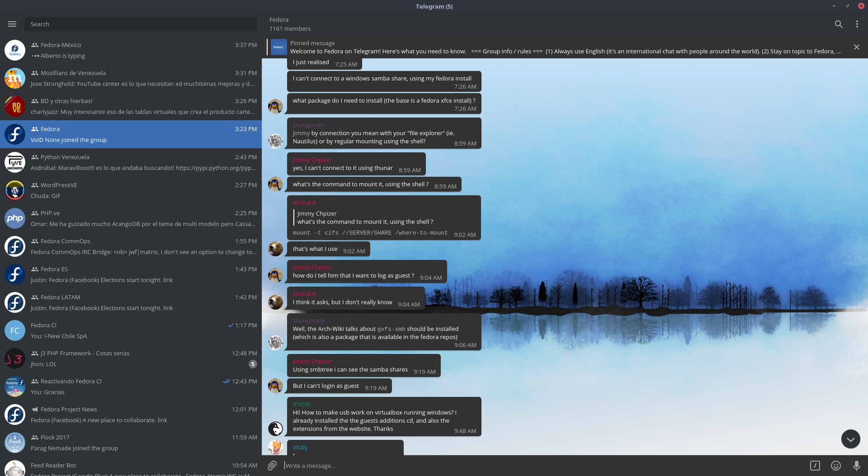Screen dimensions: 868x476
Task: Click the WordPressVE chat avatar
Action: tap(15, 190)
